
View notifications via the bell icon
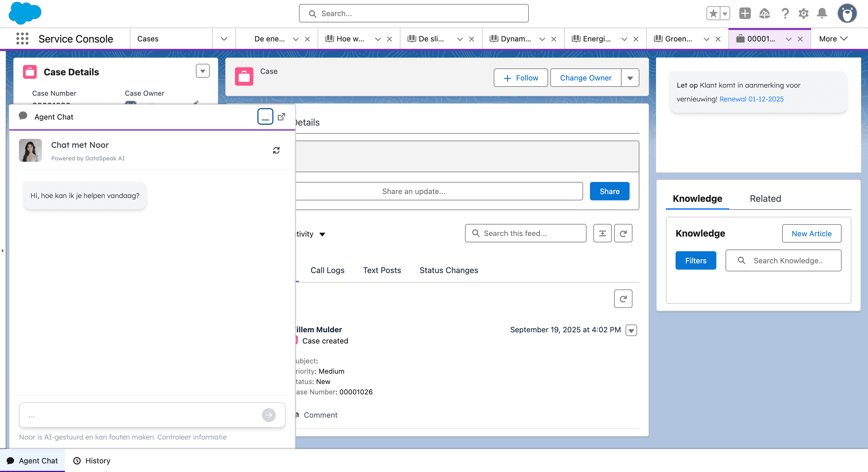click(821, 13)
